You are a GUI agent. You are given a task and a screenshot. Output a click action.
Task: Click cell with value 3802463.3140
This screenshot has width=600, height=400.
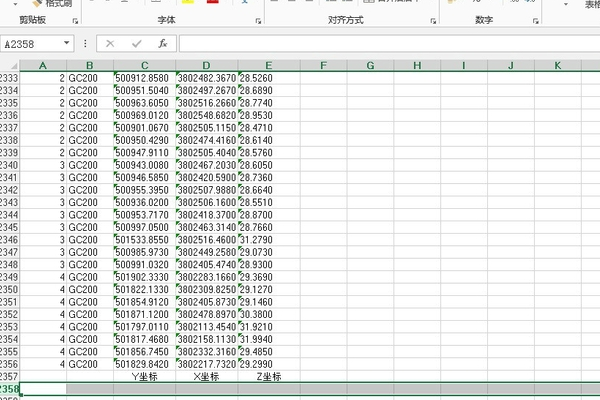click(207, 227)
